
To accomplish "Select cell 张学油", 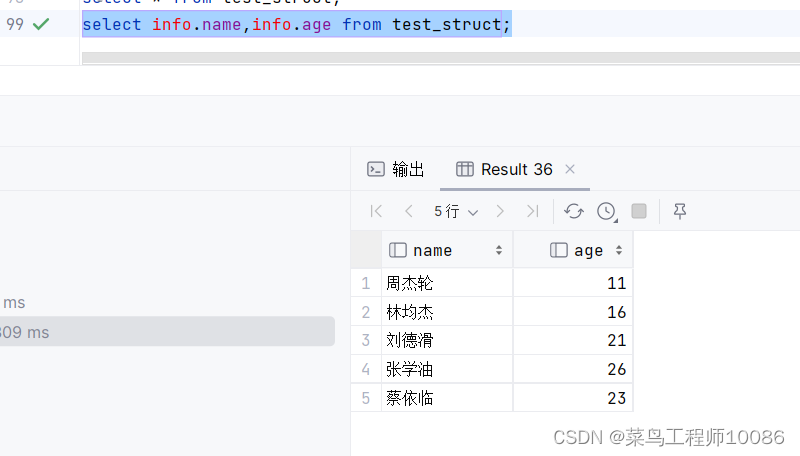I will pyautogui.click(x=447, y=369).
